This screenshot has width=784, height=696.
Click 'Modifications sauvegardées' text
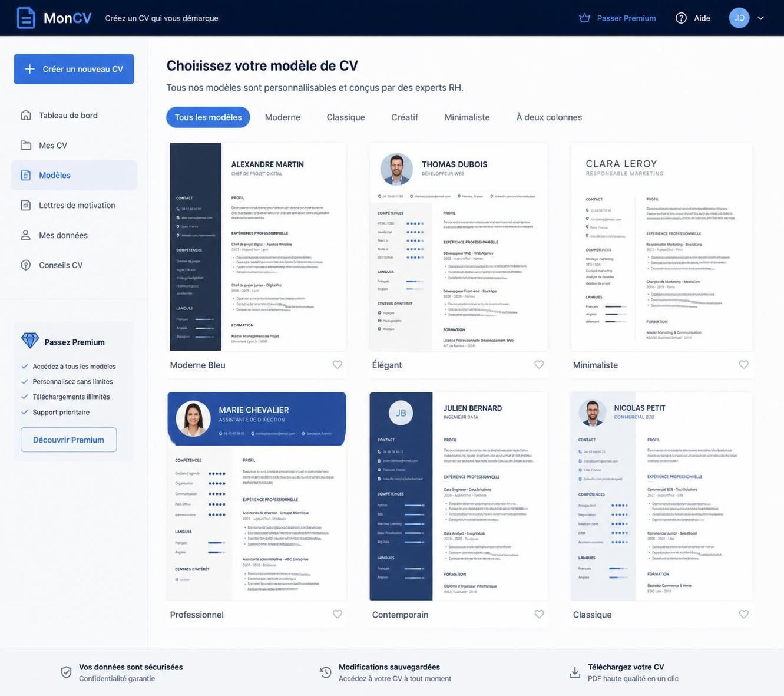[389, 667]
